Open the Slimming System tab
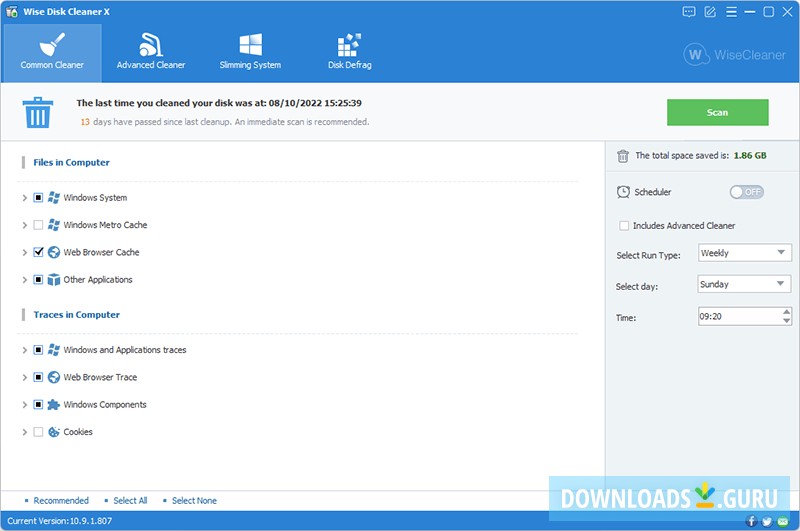The height and width of the screenshot is (531, 800). tap(250, 53)
